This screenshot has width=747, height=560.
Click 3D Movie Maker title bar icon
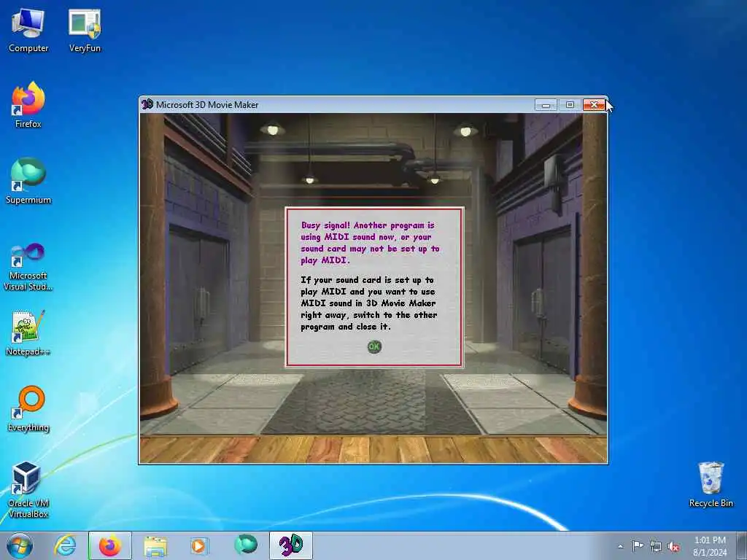[147, 104]
